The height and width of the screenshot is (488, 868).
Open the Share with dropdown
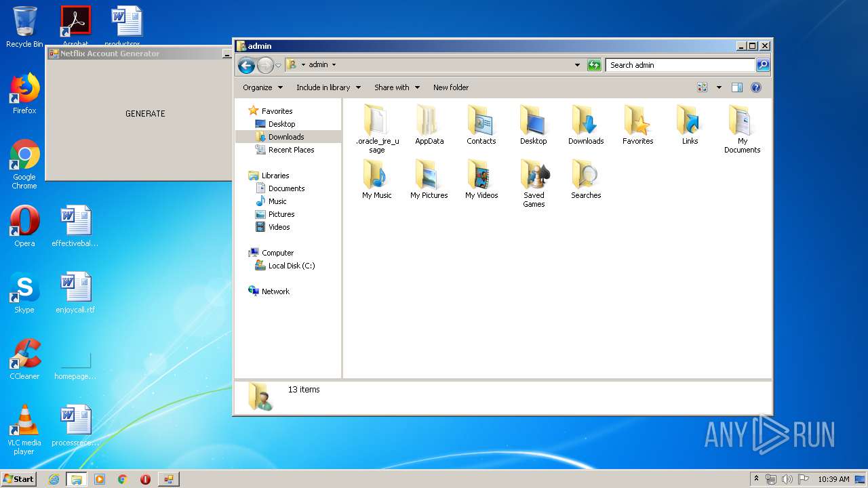397,87
